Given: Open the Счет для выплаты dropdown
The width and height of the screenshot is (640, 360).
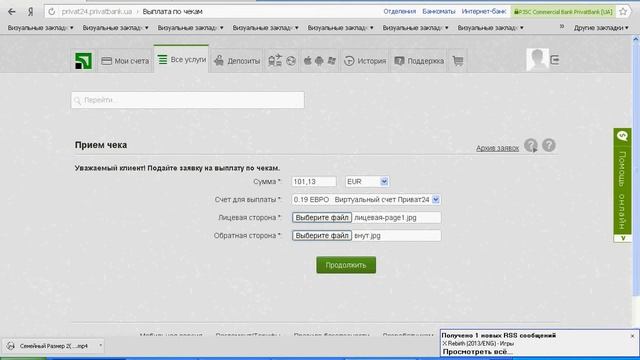Looking at the screenshot, I should [366, 200].
